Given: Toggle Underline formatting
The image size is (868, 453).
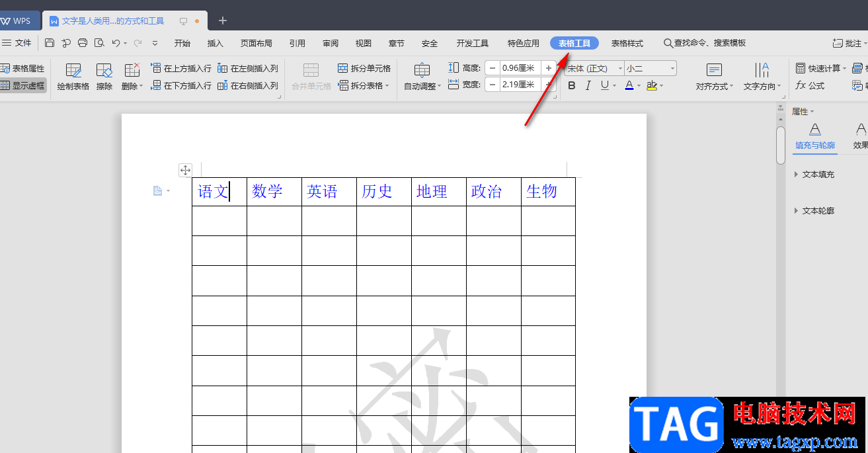Looking at the screenshot, I should pos(605,85).
